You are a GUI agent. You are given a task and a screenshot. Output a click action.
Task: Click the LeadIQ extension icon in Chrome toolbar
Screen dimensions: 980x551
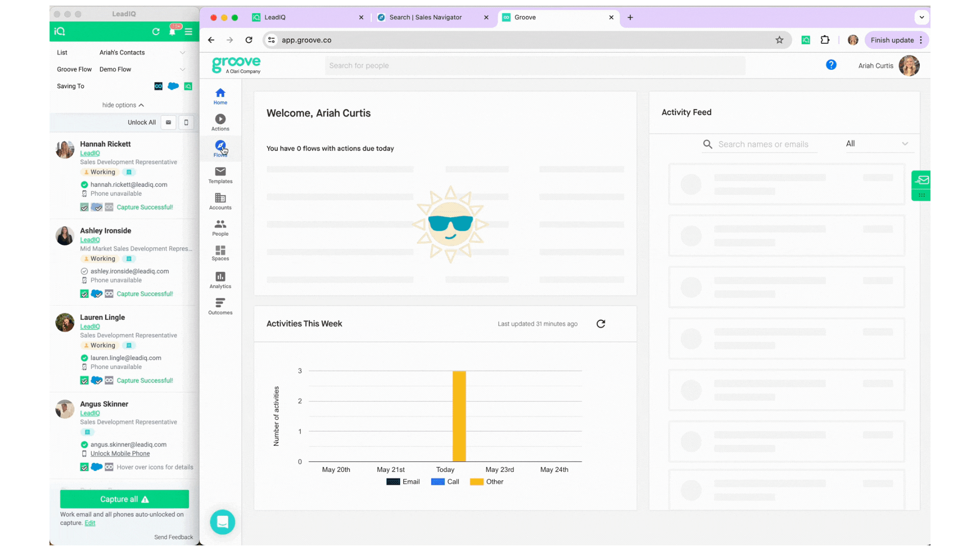coord(805,40)
